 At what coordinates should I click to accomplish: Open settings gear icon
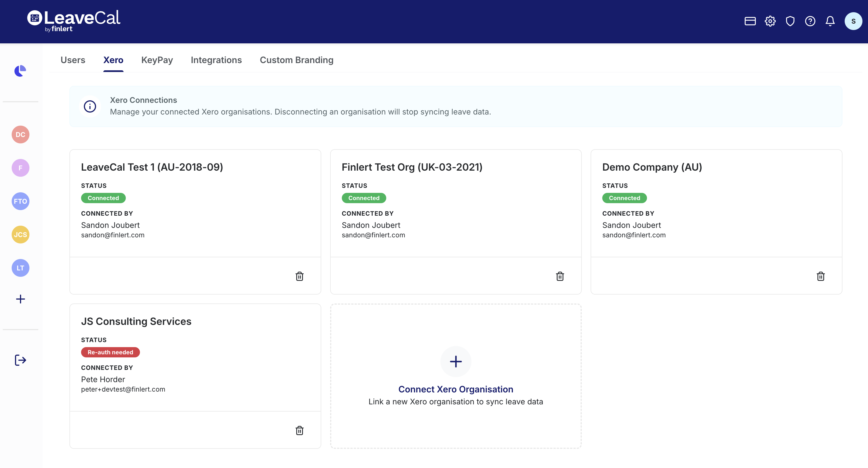click(x=770, y=21)
